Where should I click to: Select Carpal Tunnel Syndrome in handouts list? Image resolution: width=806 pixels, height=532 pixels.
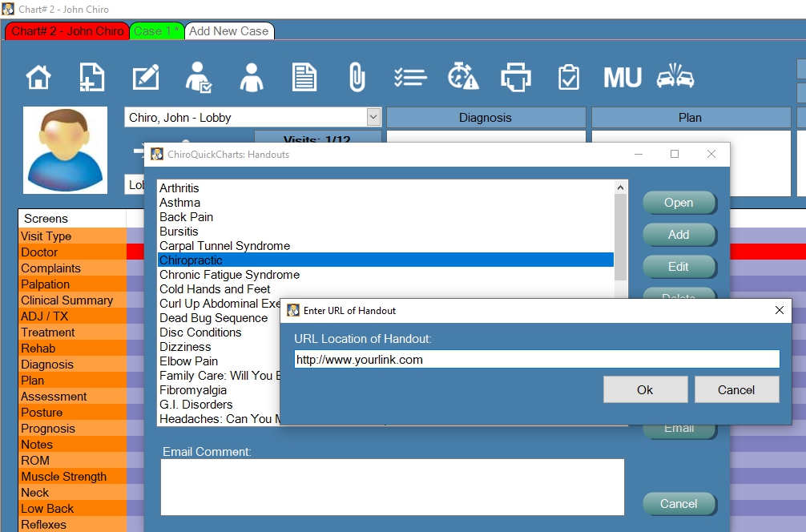[224, 246]
